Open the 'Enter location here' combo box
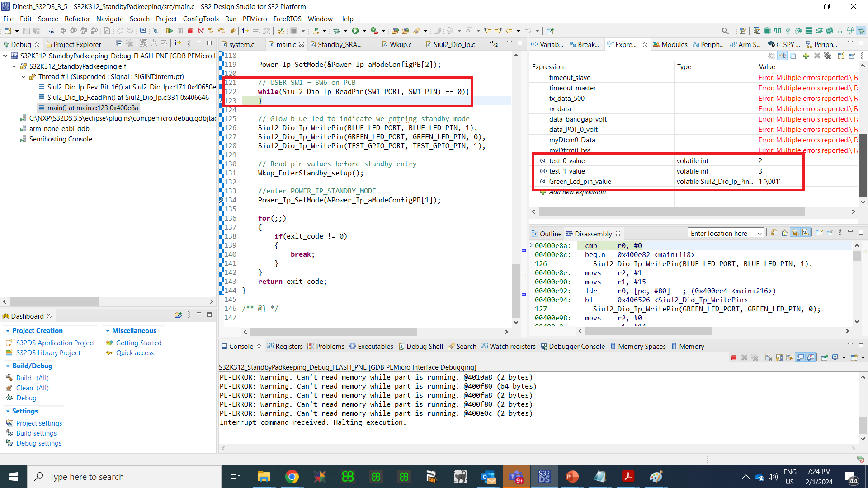This screenshot has height=488, width=868. pyautogui.click(x=759, y=234)
